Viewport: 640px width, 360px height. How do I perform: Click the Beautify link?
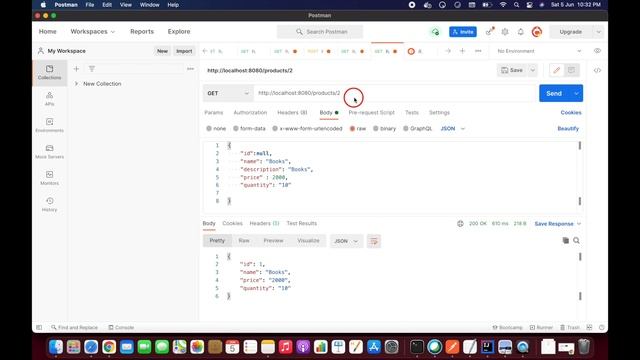(x=568, y=129)
